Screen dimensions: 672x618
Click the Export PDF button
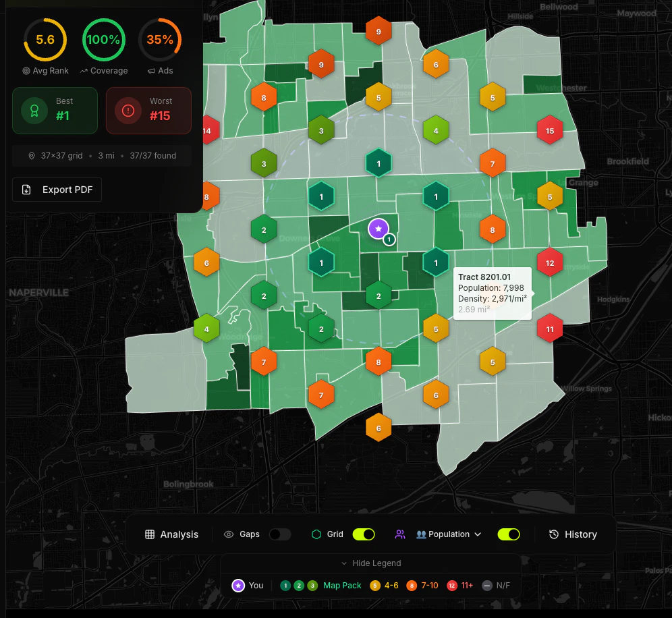tap(57, 190)
